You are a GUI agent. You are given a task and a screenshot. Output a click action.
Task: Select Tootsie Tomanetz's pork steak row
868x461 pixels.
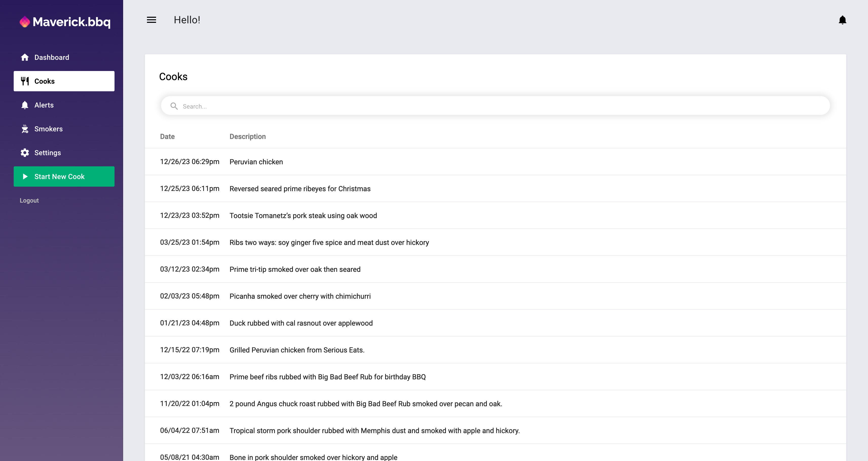[x=303, y=216]
